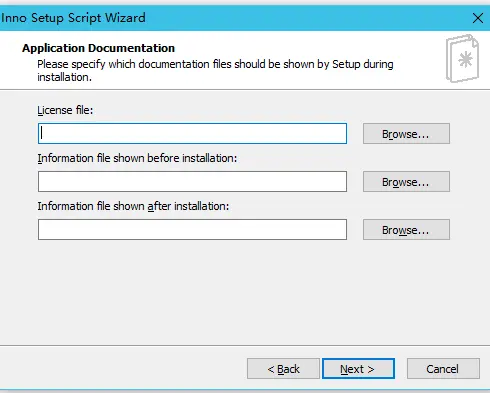
Task: Focus the License file text field
Action: click(x=192, y=134)
